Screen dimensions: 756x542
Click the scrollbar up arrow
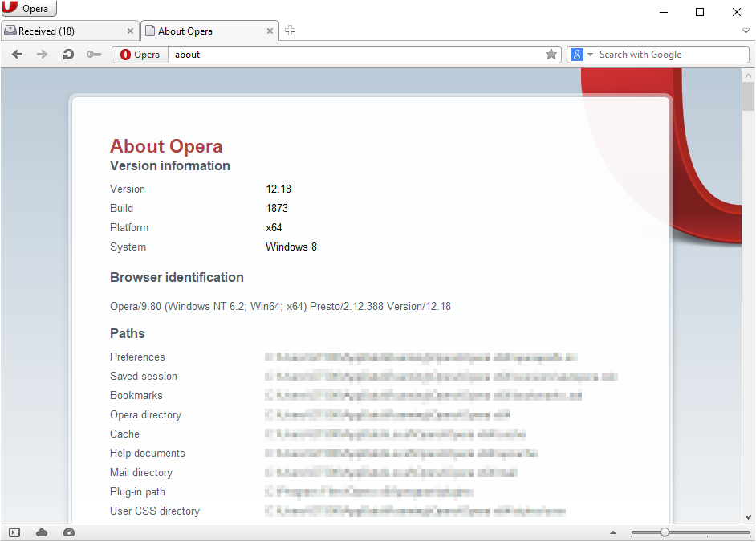(748, 75)
